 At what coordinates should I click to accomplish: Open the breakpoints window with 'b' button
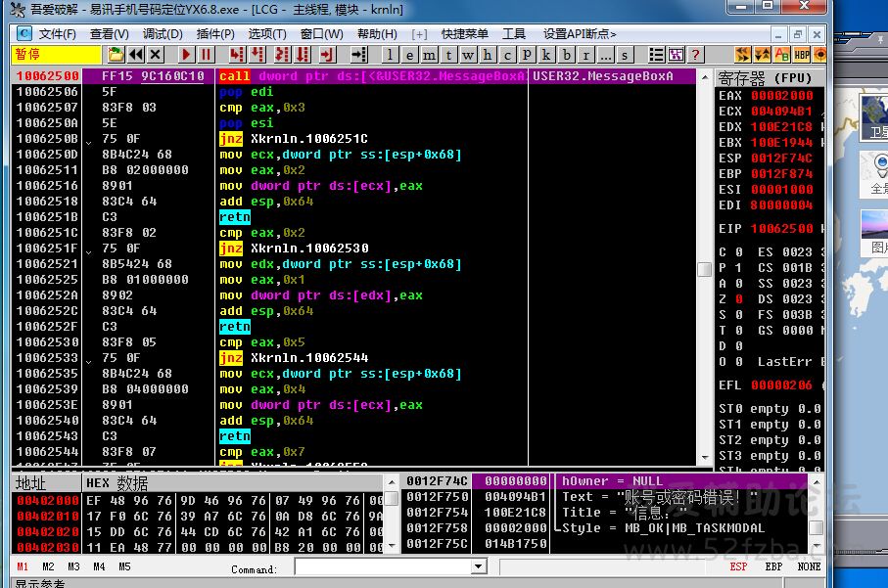[565, 55]
